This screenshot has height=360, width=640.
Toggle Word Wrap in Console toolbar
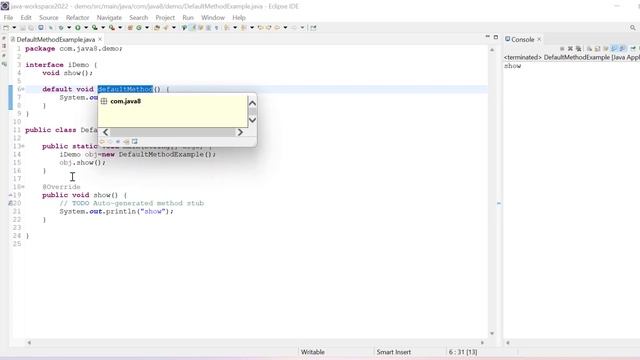(606, 49)
